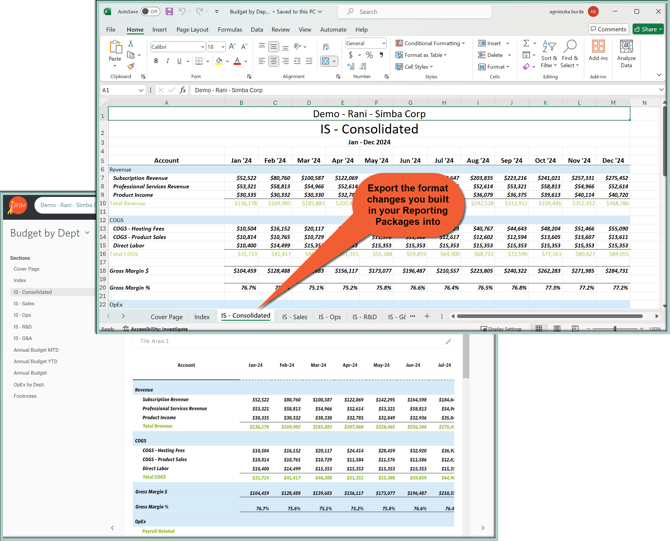The width and height of the screenshot is (670, 541).
Task: Click the AutoSum sigma icon
Action: [x=526, y=43]
